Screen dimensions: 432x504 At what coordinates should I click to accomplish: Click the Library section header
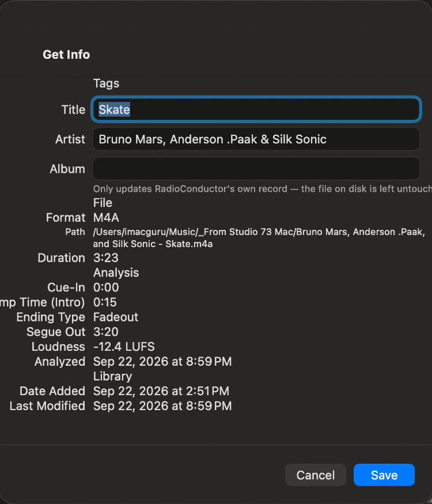(x=112, y=377)
